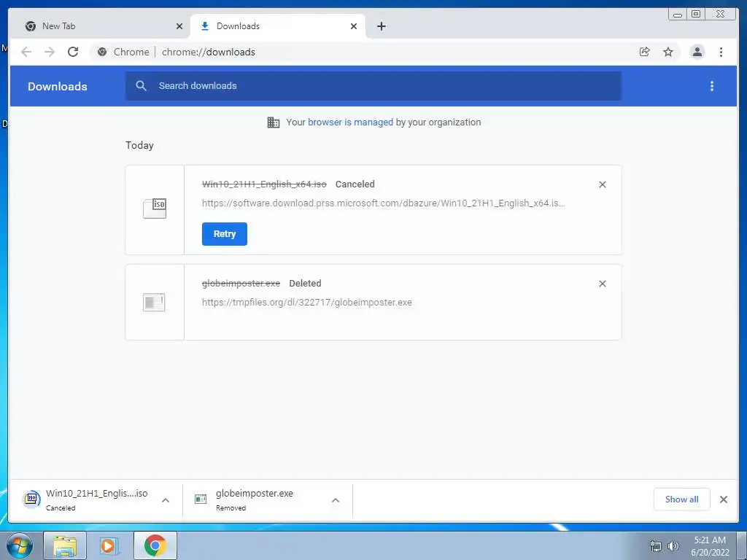Open the Downloads page more actions menu
The image size is (747, 560).
(712, 86)
